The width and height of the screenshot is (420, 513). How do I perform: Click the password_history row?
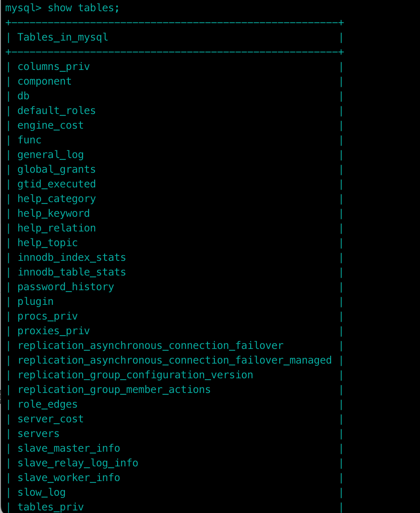(66, 287)
